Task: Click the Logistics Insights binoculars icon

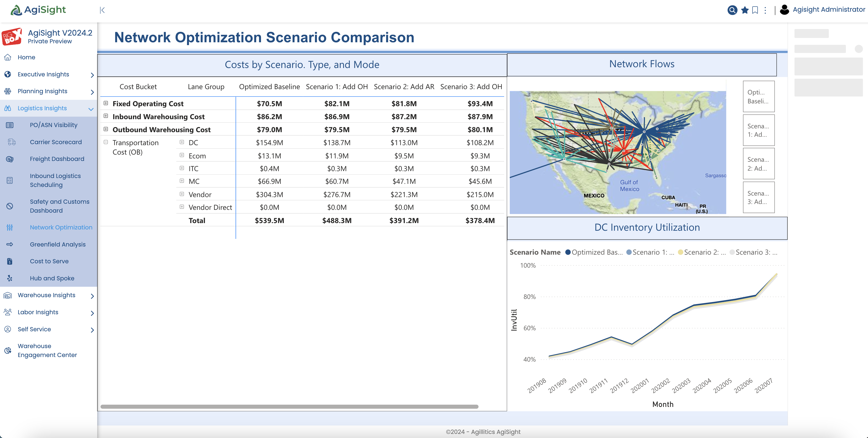Action: (8, 108)
